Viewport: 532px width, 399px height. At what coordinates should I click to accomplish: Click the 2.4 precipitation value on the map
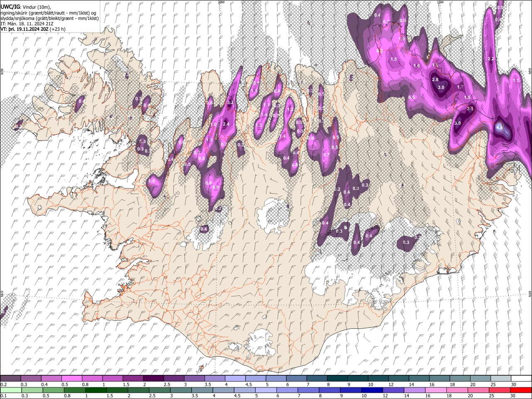tap(227, 124)
